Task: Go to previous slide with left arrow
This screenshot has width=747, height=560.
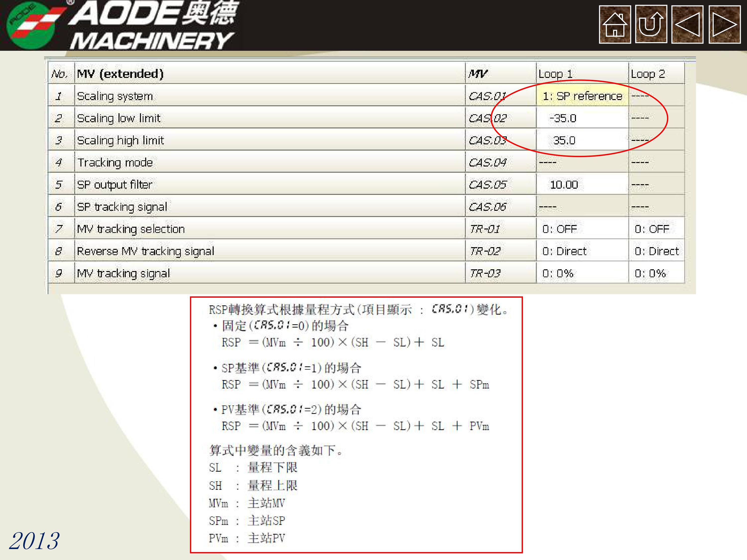Action: [x=687, y=24]
